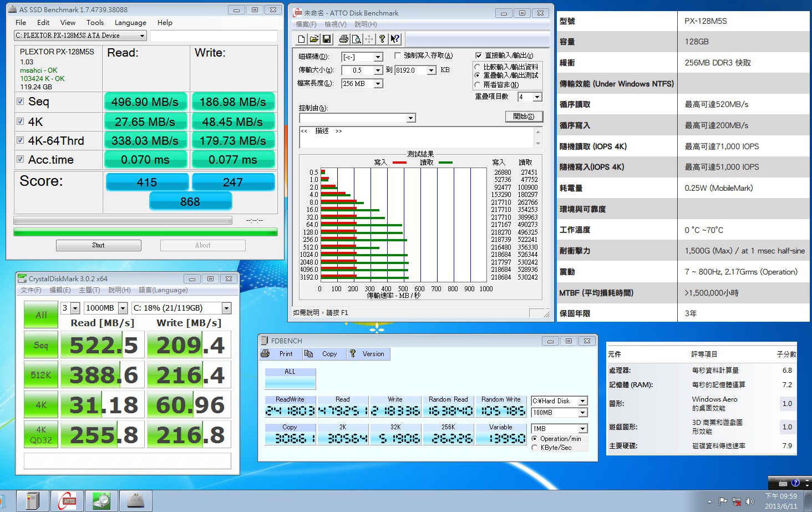Image resolution: width=812 pixels, height=512 pixels.
Task: Select 兩者皆非 radio button in ATTO
Action: [477, 85]
